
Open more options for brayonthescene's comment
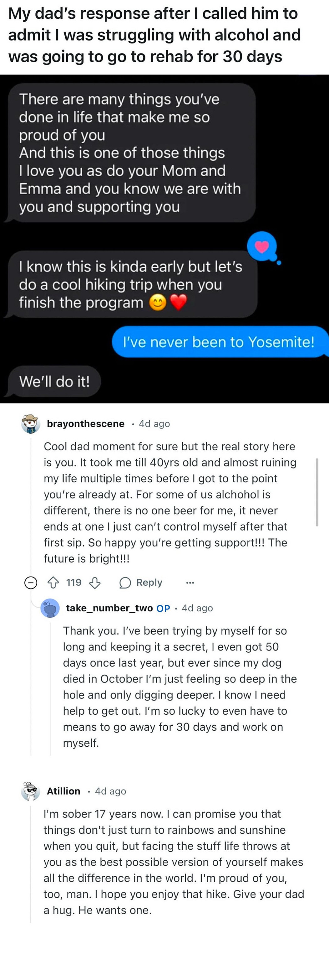click(190, 583)
